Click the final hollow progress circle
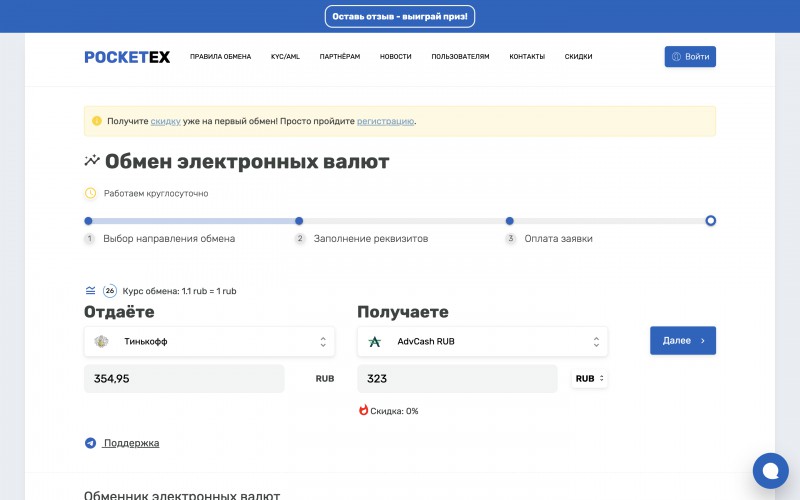Viewport: 800px width, 500px height. pyautogui.click(x=711, y=221)
